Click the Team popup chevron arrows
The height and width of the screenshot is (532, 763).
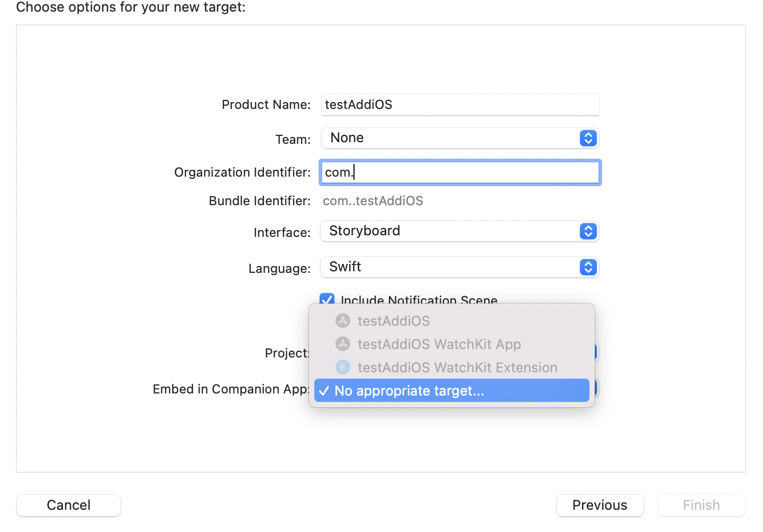click(588, 138)
